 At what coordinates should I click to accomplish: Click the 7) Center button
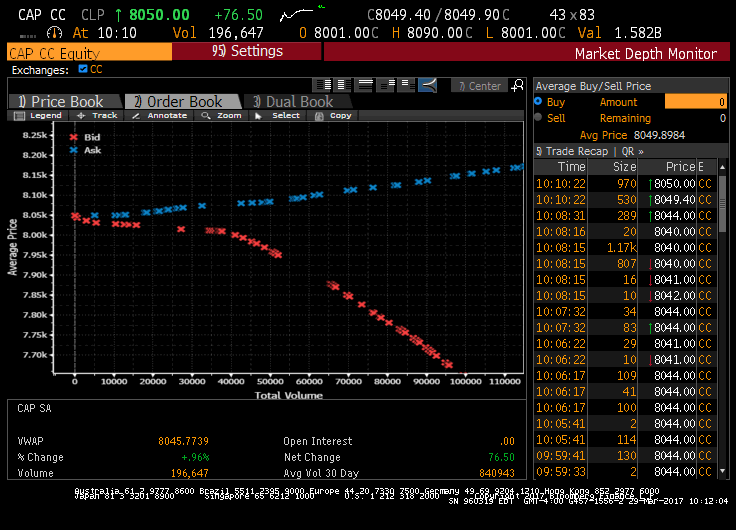pyautogui.click(x=479, y=86)
